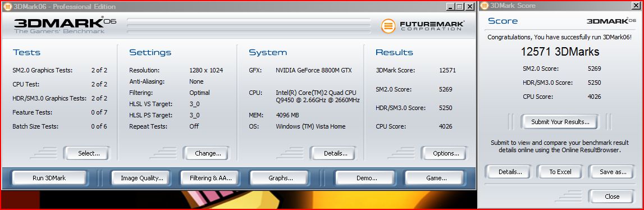Click the Repeat Tests value Off
The width and height of the screenshot is (644, 210).
pos(194,126)
